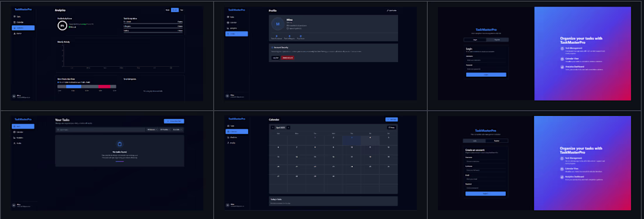
Task: Click the Log Out button on Profile
Action: coord(275,58)
